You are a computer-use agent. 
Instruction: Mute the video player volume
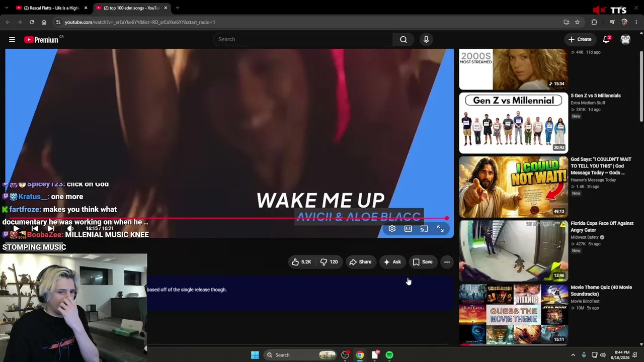click(x=70, y=229)
